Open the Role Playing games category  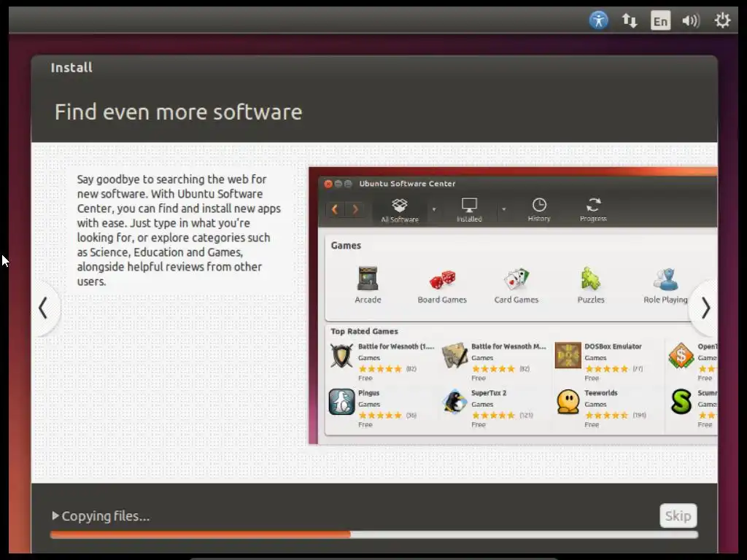pyautogui.click(x=665, y=284)
